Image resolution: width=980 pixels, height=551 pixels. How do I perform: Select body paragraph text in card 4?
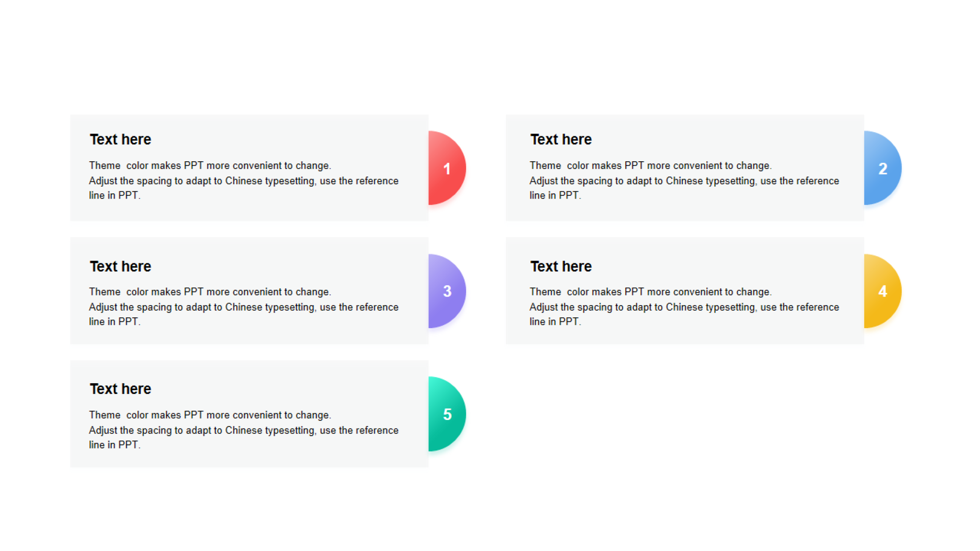tap(684, 307)
